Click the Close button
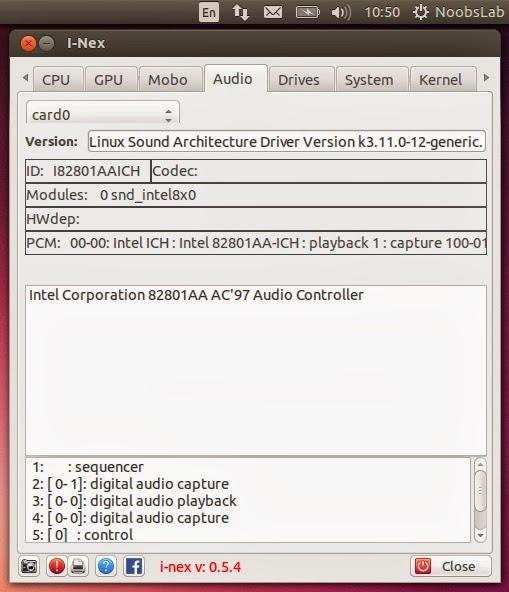 450,566
